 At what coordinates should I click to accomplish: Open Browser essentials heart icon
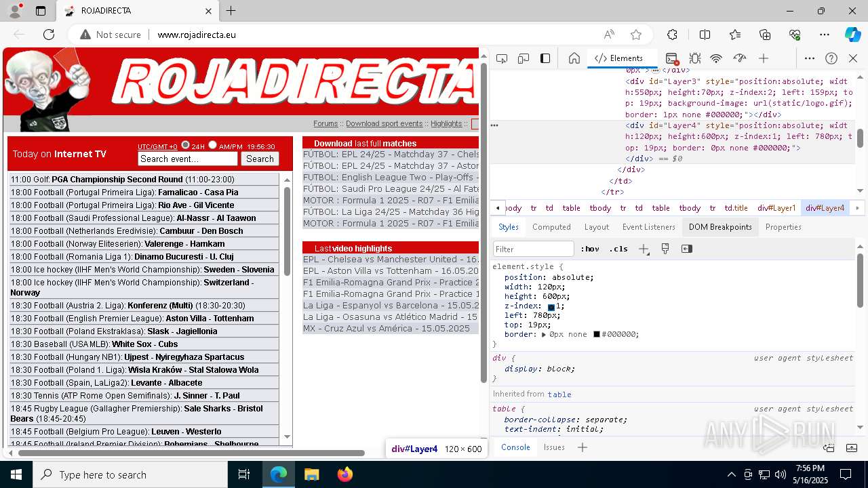(795, 35)
